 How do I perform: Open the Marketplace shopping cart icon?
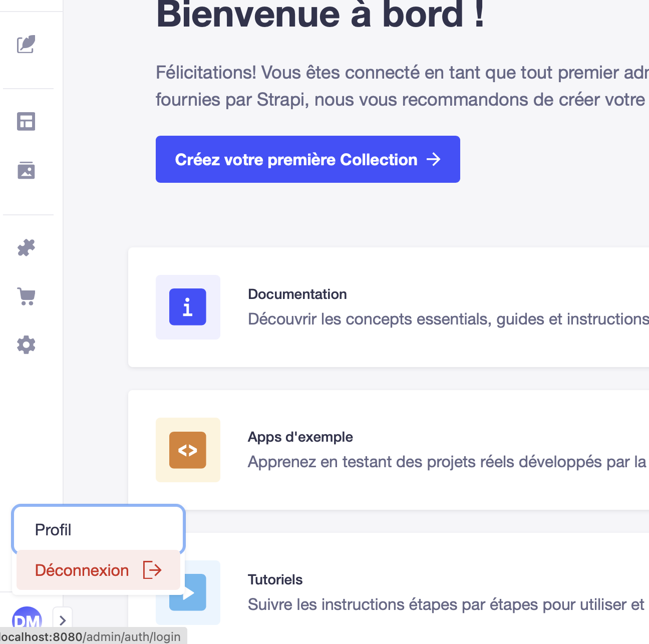[x=26, y=296]
